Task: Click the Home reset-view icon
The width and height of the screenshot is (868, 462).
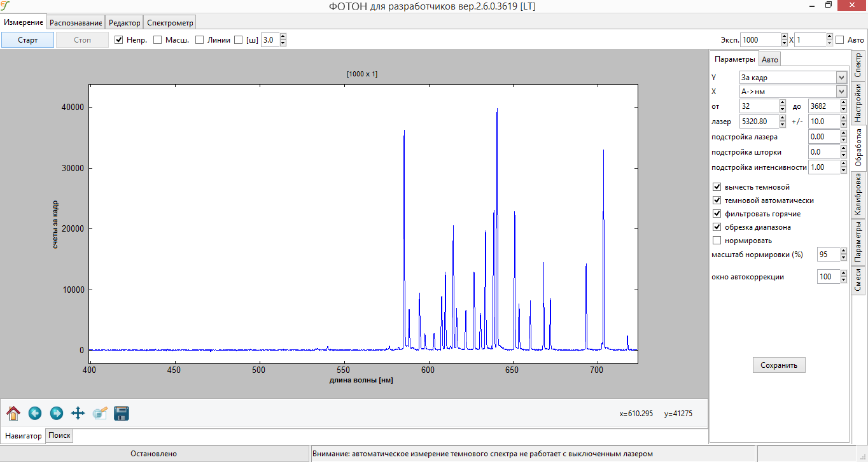Action: tap(13, 414)
